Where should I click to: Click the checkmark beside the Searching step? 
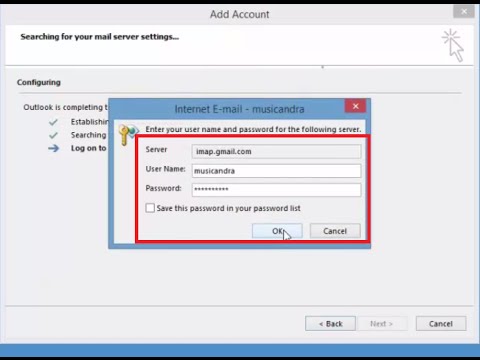click(53, 135)
